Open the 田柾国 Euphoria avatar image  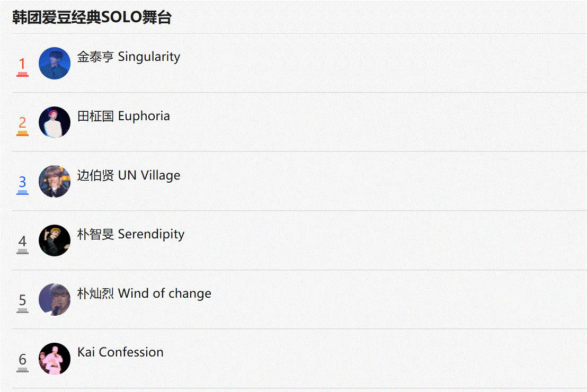tap(55, 122)
